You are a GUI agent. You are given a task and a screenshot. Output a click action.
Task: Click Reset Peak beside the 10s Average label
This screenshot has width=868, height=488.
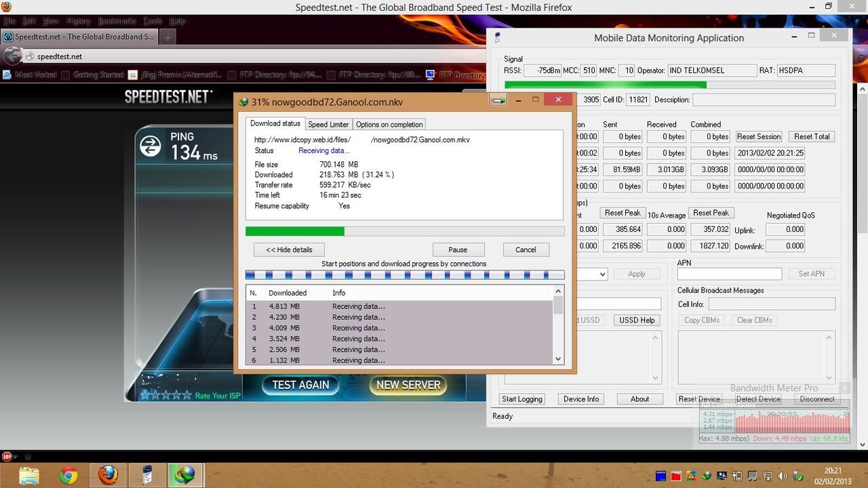click(x=711, y=213)
